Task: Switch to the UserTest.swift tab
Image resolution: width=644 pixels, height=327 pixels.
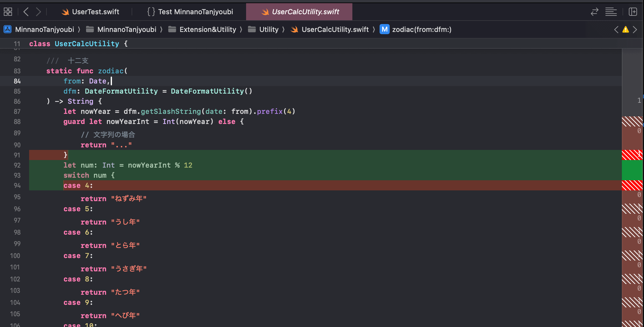Action: pyautogui.click(x=90, y=12)
